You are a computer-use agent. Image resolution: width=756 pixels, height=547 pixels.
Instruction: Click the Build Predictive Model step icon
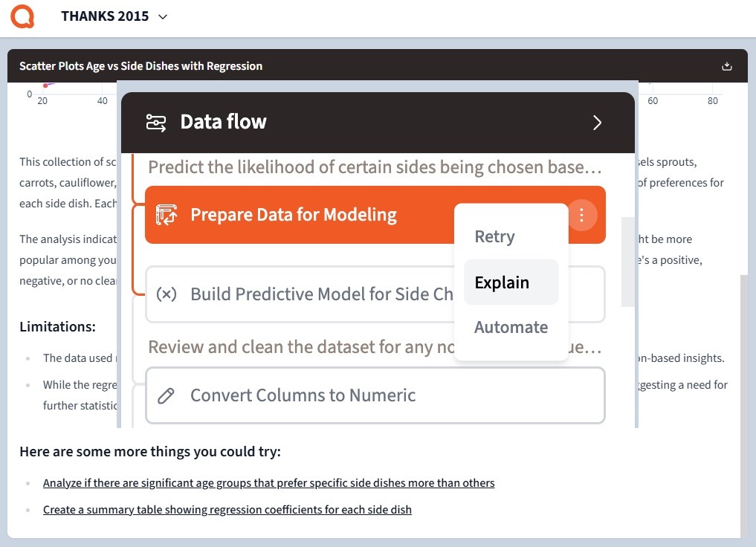(x=167, y=294)
